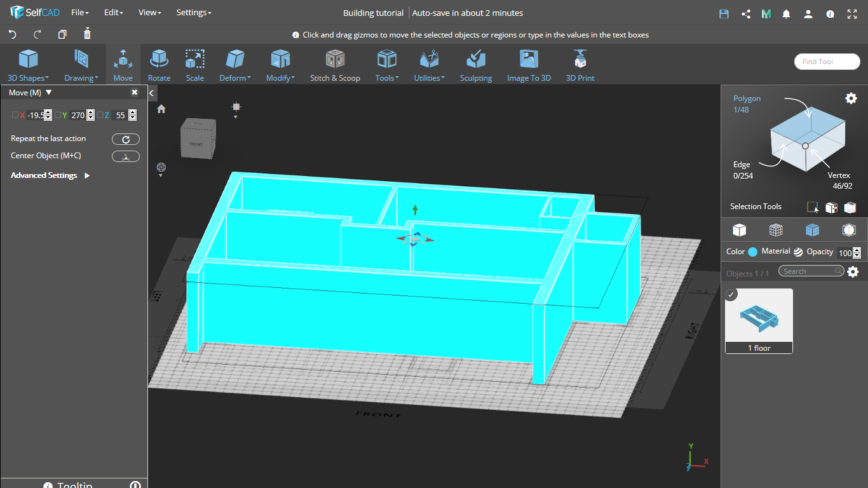The height and width of the screenshot is (488, 868).
Task: Toggle fullscreen mode icon
Action: (852, 13)
